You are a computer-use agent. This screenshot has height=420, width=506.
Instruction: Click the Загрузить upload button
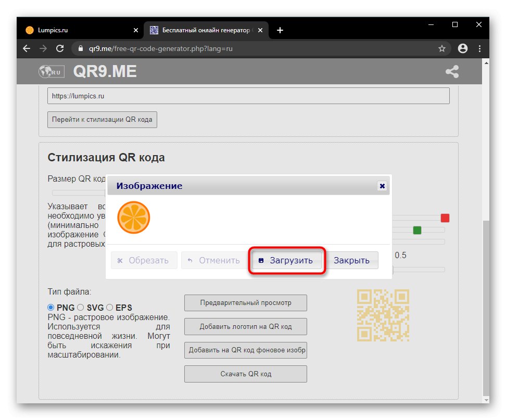click(x=287, y=260)
